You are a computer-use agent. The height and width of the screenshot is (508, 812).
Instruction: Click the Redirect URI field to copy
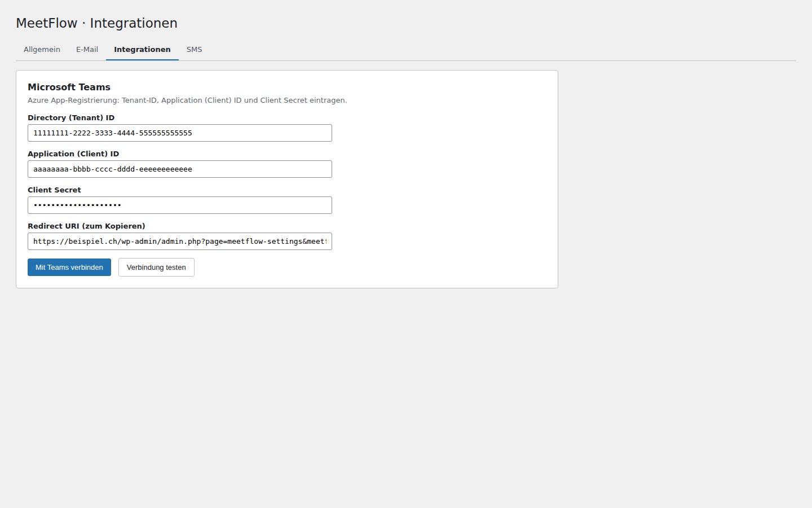coord(180,242)
